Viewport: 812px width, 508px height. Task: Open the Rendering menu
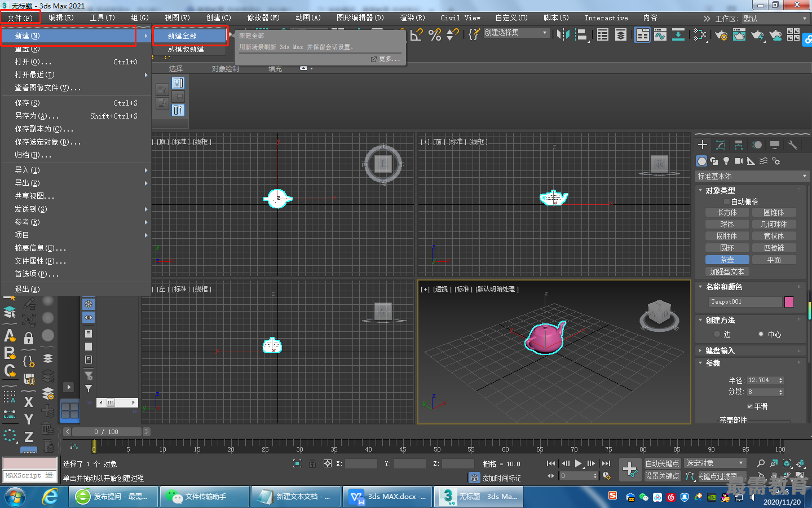click(412, 18)
